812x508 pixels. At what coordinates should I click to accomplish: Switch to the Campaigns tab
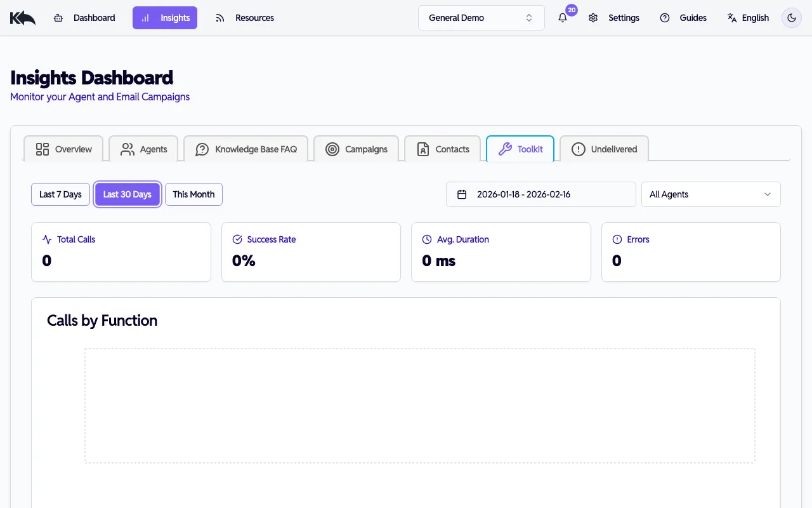tap(357, 149)
